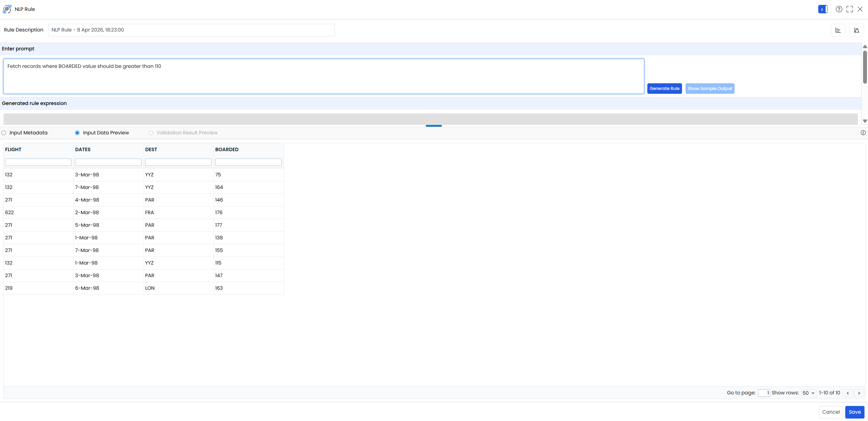Select the DATES cell 2-Mar-98
This screenshot has height=421, width=868.
pyautogui.click(x=109, y=212)
